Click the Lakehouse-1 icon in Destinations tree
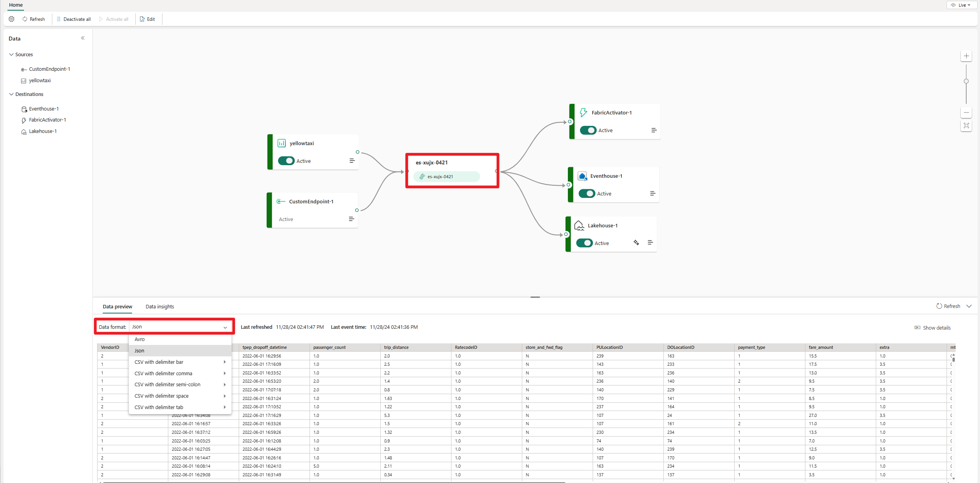The height and width of the screenshot is (483, 980). tap(24, 131)
